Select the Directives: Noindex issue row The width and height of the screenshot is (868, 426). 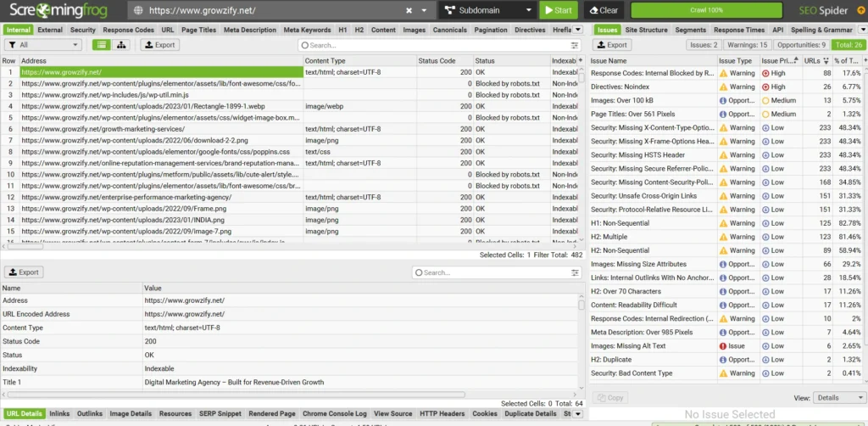point(726,87)
